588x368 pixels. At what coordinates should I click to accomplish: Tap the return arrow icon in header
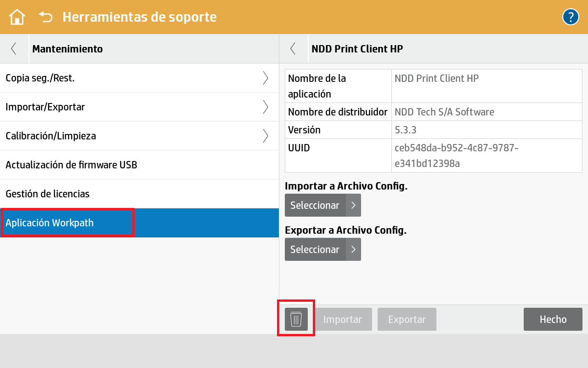tap(45, 17)
